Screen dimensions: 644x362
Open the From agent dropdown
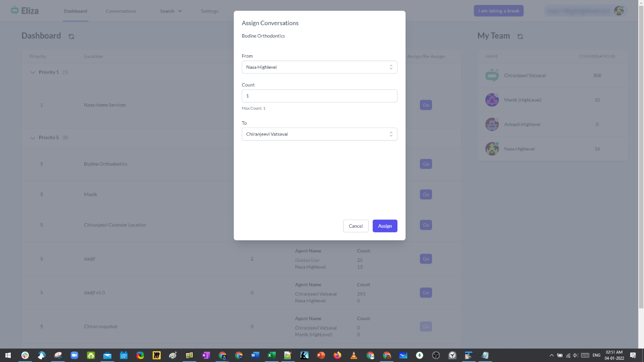[319, 67]
